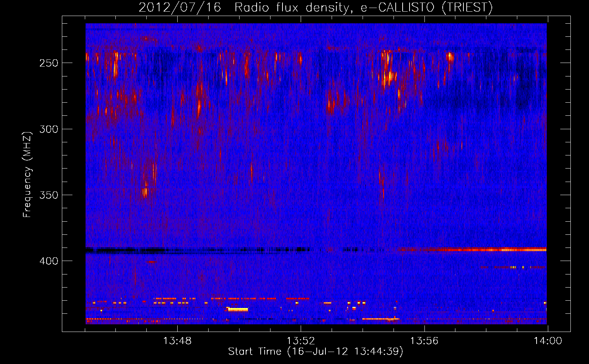Screen dimensions: 589x364
Task: Click the 'Frequency (MHZ)' axis label
Action: coord(27,175)
